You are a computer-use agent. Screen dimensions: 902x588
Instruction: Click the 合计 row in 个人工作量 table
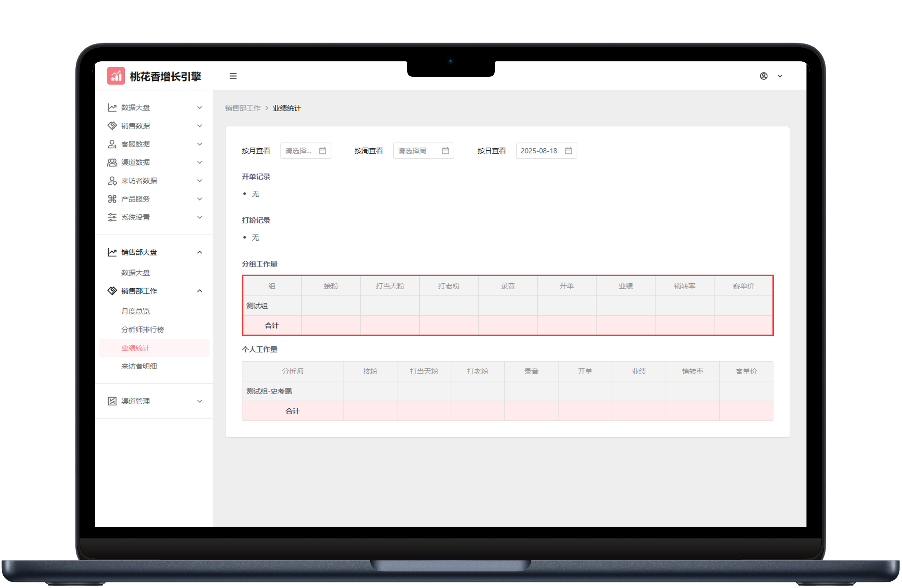(508, 411)
